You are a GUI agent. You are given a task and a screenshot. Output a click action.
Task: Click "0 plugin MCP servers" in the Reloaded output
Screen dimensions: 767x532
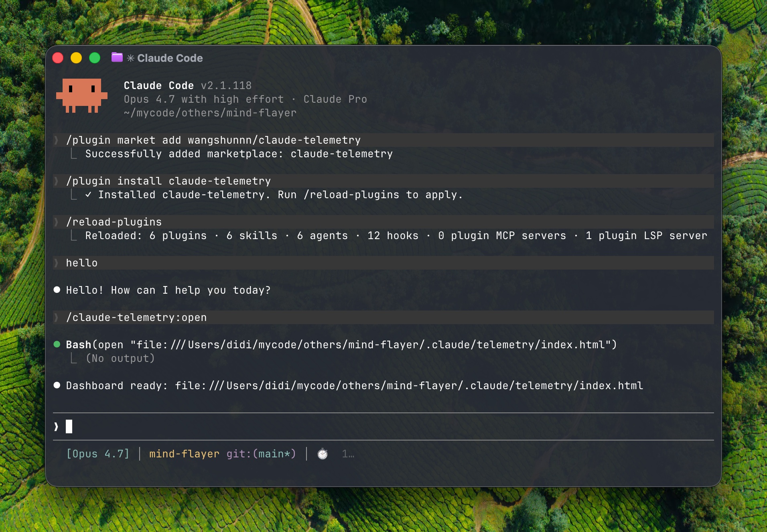pos(502,236)
